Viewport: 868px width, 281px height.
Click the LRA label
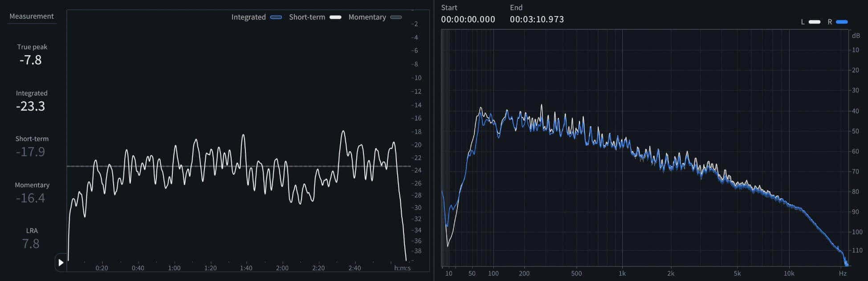point(32,231)
